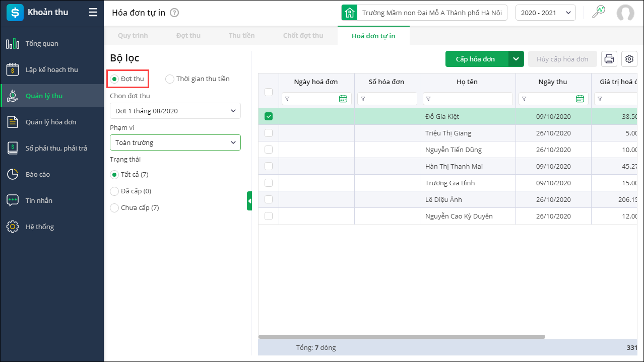Collapse the filter panel with green arrow
Viewport: 644px width, 362px height.
[249, 201]
